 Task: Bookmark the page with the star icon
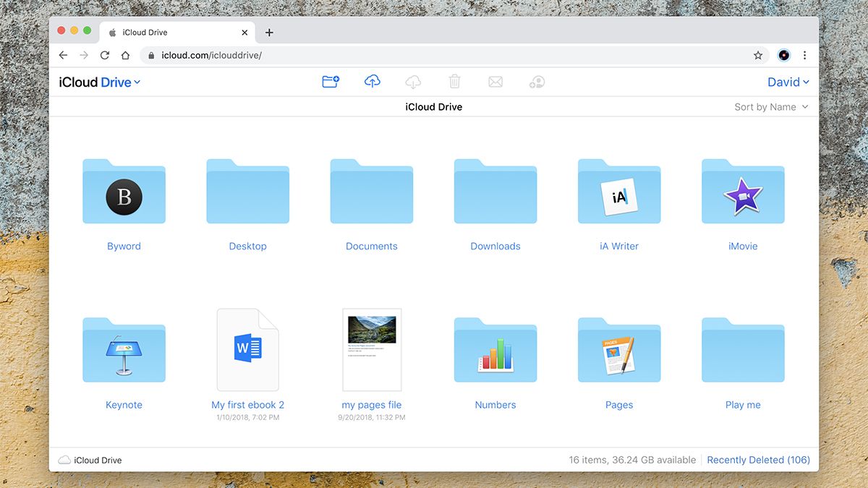click(x=757, y=55)
